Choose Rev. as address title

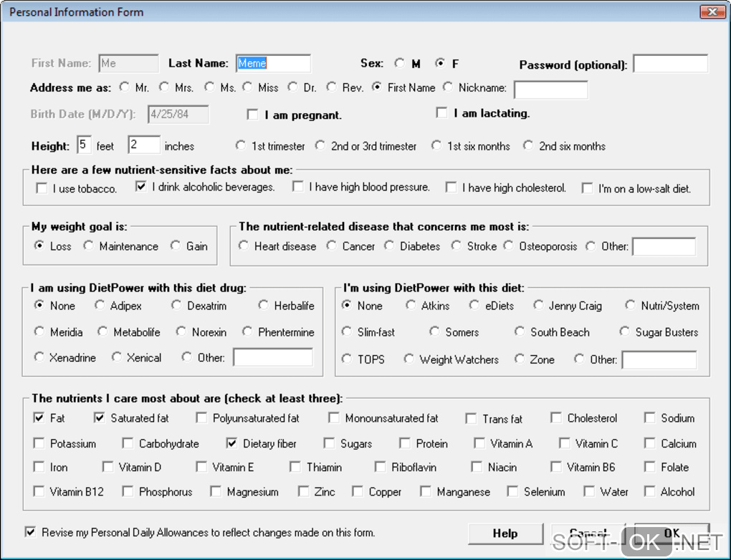pyautogui.click(x=332, y=87)
